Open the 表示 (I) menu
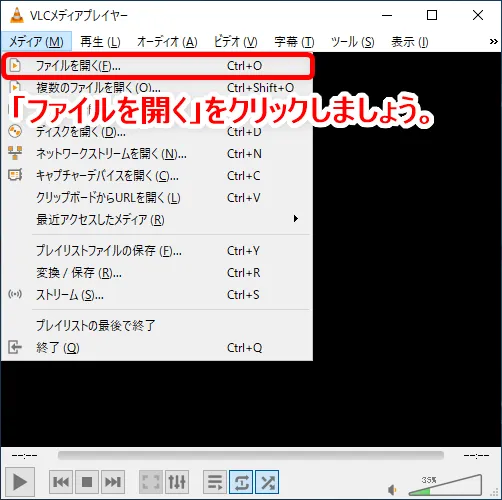The image size is (502, 500). [x=410, y=42]
